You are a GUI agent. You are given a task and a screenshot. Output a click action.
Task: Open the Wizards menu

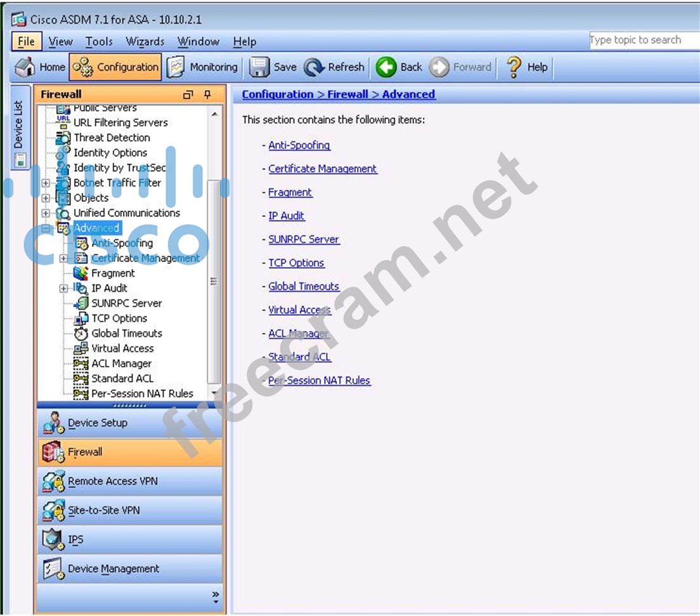tap(145, 42)
